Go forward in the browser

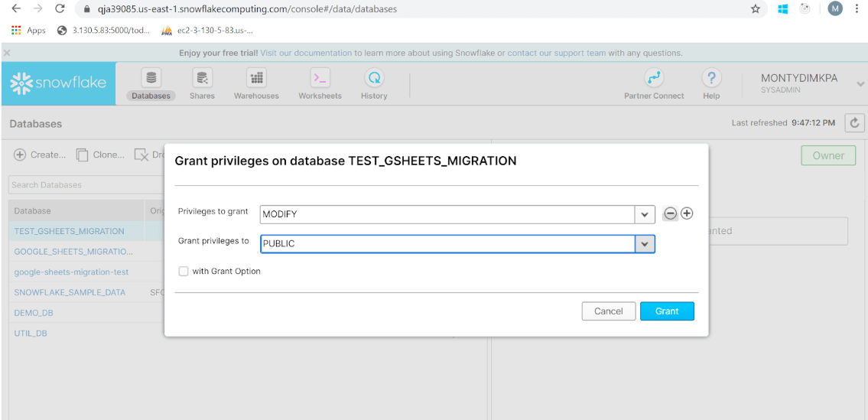pos(37,9)
